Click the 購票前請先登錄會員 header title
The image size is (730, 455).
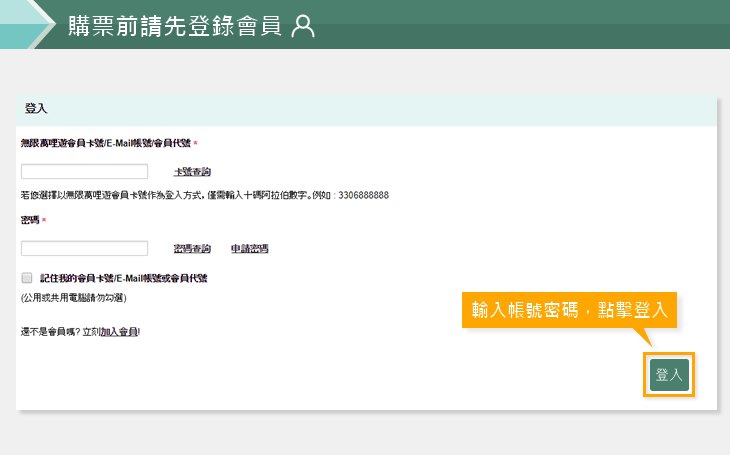point(175,26)
